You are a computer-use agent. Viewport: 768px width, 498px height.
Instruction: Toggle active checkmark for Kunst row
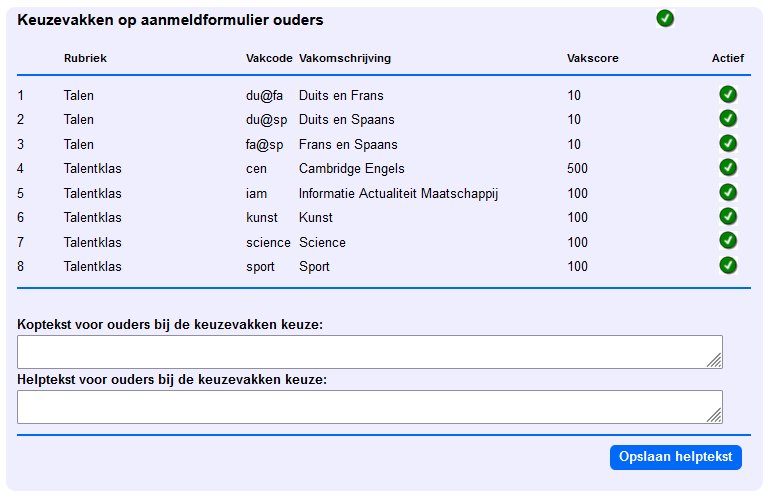click(728, 216)
